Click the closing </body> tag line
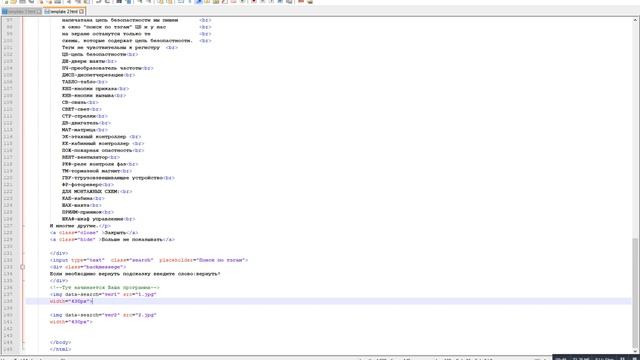This screenshot has width=640, height=360. click(60, 342)
